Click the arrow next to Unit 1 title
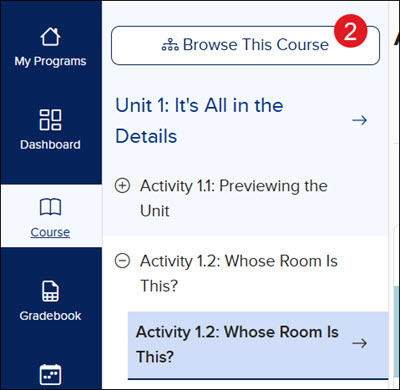 pos(359,120)
